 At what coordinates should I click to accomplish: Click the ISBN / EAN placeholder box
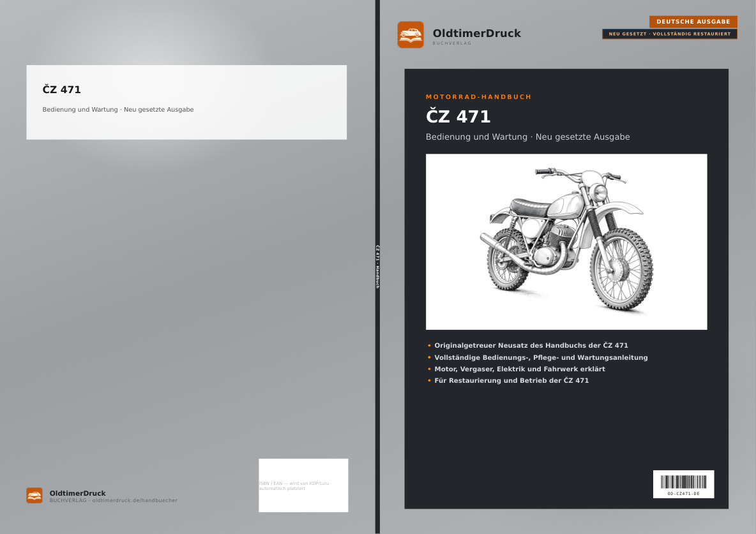[303, 486]
